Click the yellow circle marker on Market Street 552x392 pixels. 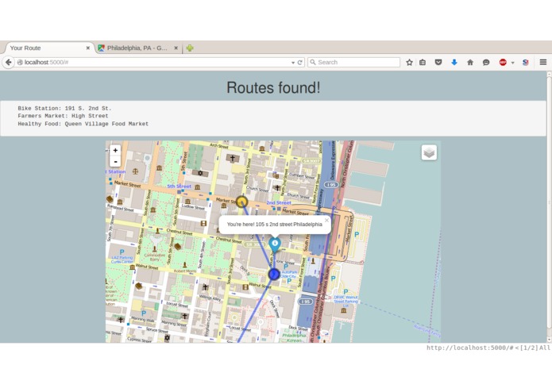(241, 202)
